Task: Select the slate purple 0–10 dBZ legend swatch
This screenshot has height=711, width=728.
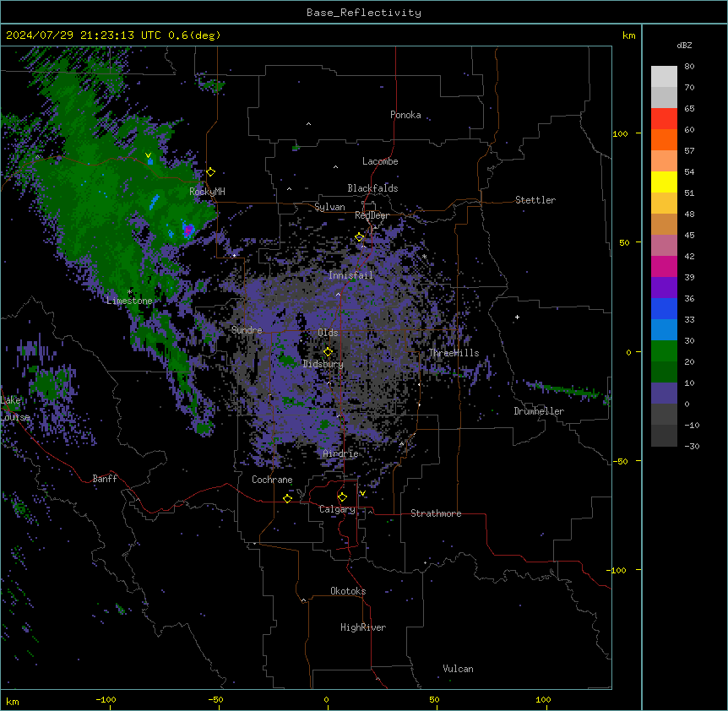Action: click(664, 393)
